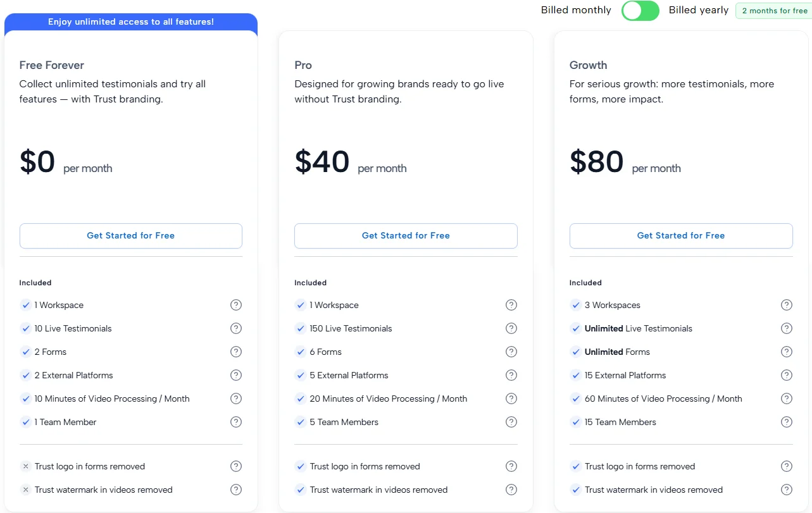Click the 2 months for free badge
The height and width of the screenshot is (513, 812).
[x=773, y=11]
